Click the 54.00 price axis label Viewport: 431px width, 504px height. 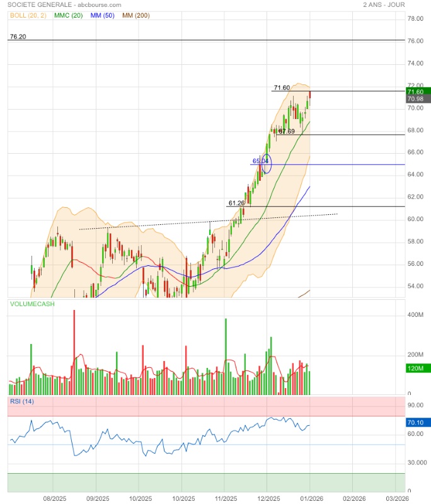[415, 286]
